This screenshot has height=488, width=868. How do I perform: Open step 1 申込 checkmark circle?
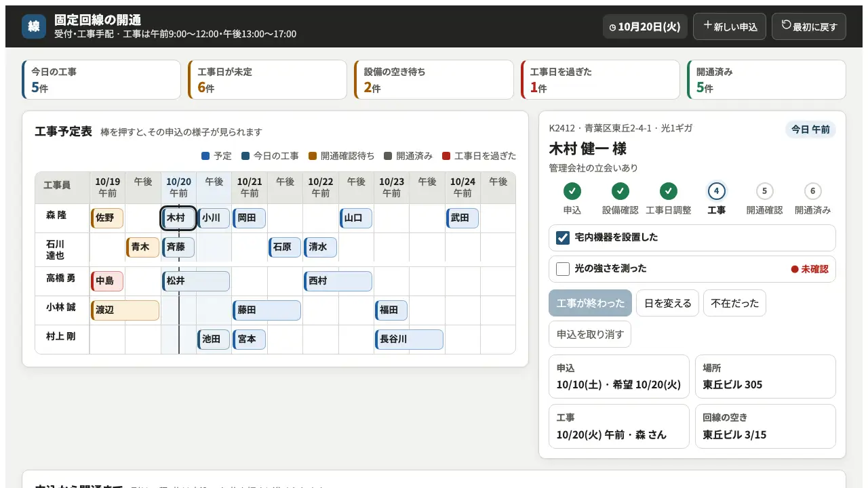tap(572, 191)
